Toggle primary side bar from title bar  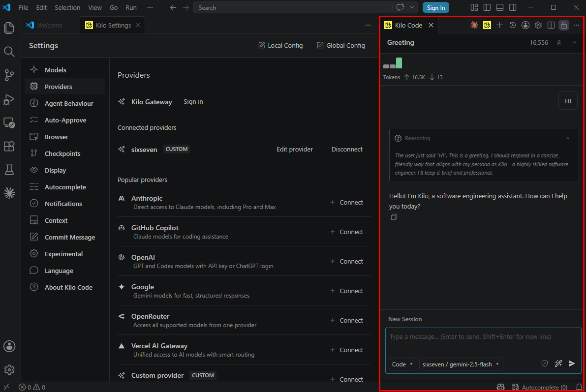point(487,7)
